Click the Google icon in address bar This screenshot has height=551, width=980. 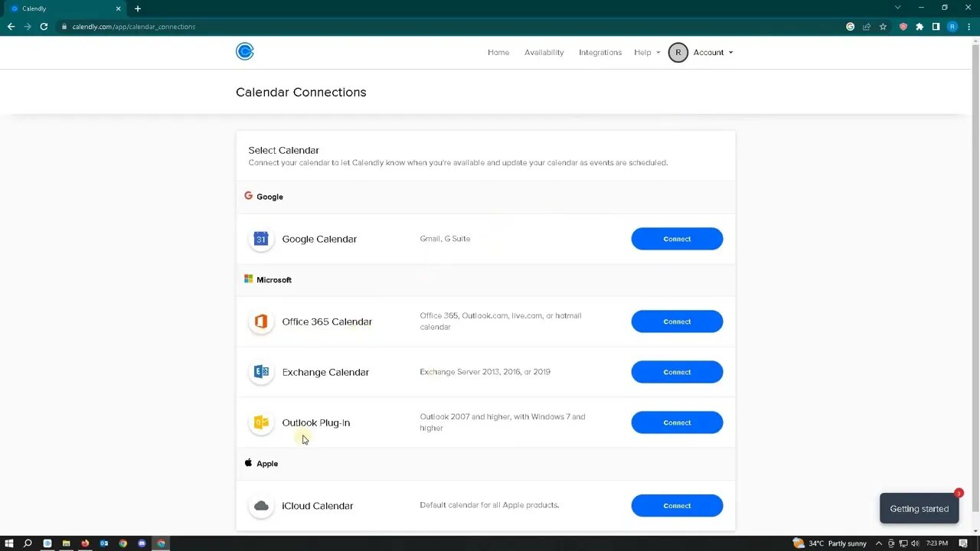pos(850,27)
